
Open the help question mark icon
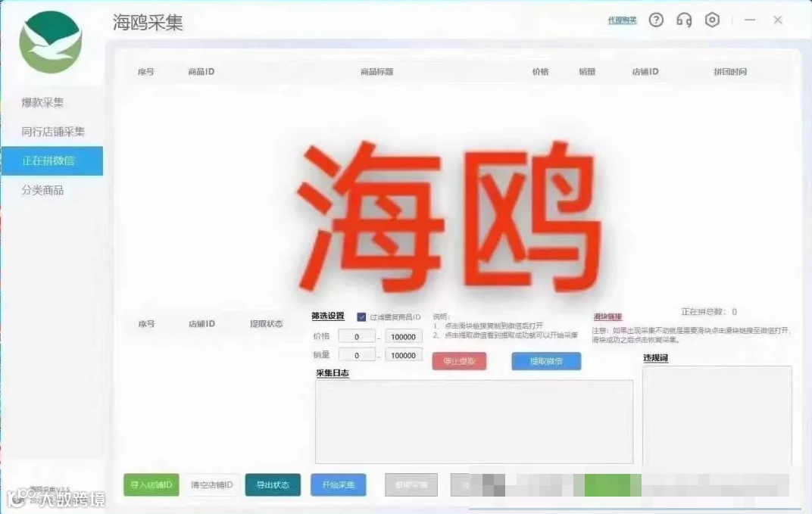(656, 20)
